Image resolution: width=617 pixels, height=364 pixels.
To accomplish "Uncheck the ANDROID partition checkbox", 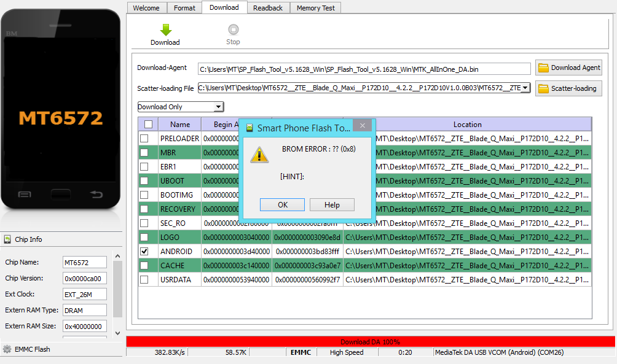I will [144, 251].
